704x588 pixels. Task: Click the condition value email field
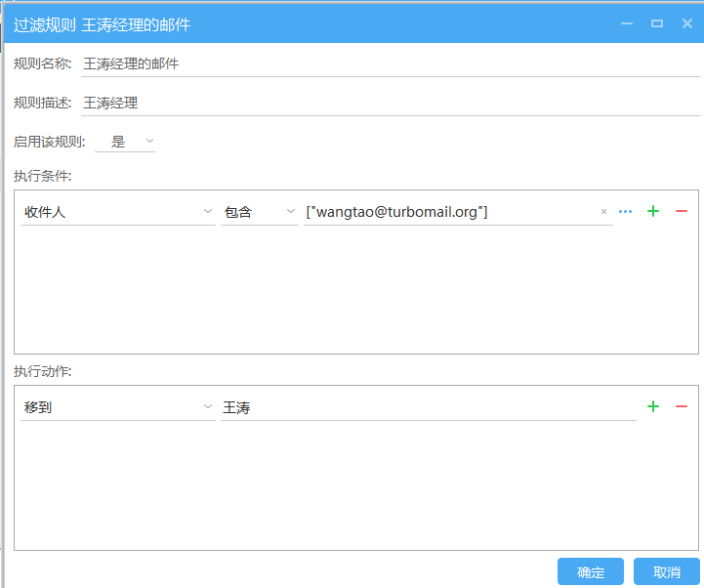pyautogui.click(x=449, y=211)
